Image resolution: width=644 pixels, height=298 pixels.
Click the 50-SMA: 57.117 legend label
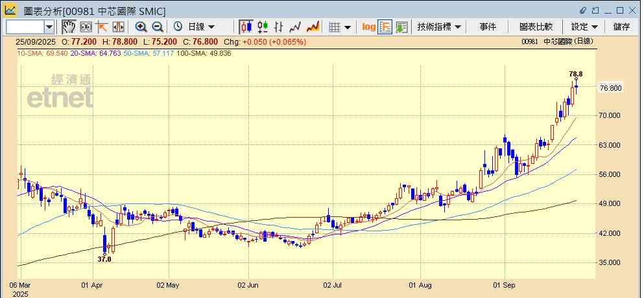coord(149,53)
